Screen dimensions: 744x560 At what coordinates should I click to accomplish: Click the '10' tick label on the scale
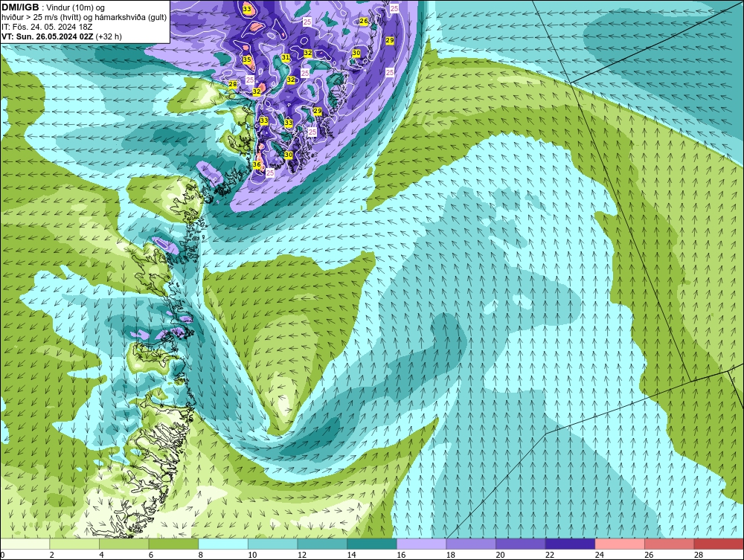[x=252, y=555]
